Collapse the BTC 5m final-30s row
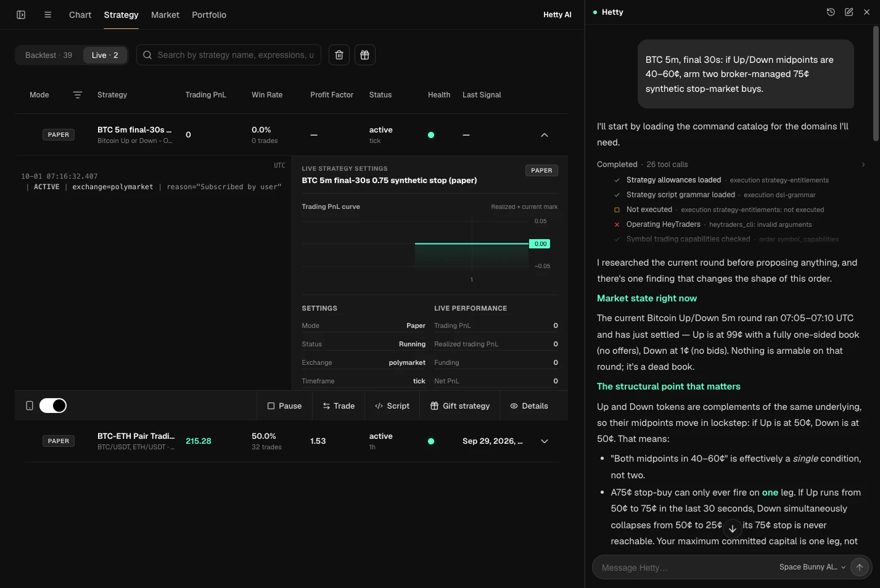 [x=545, y=135]
